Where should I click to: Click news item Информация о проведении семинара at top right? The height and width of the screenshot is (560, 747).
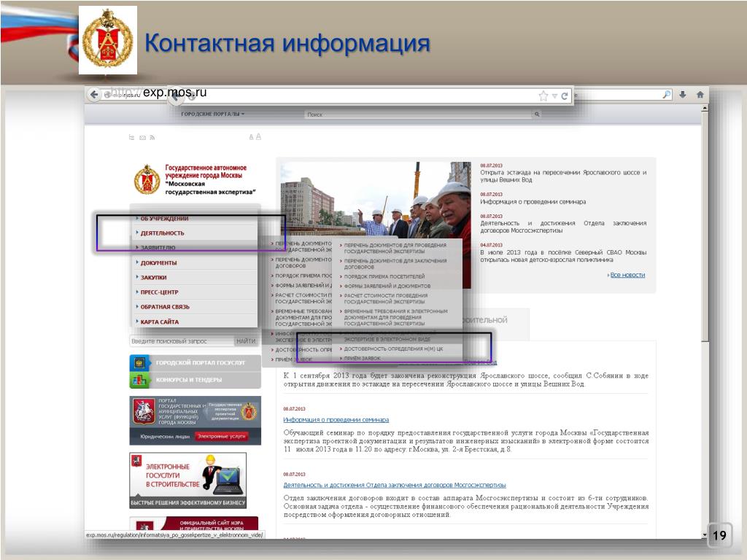coord(533,202)
